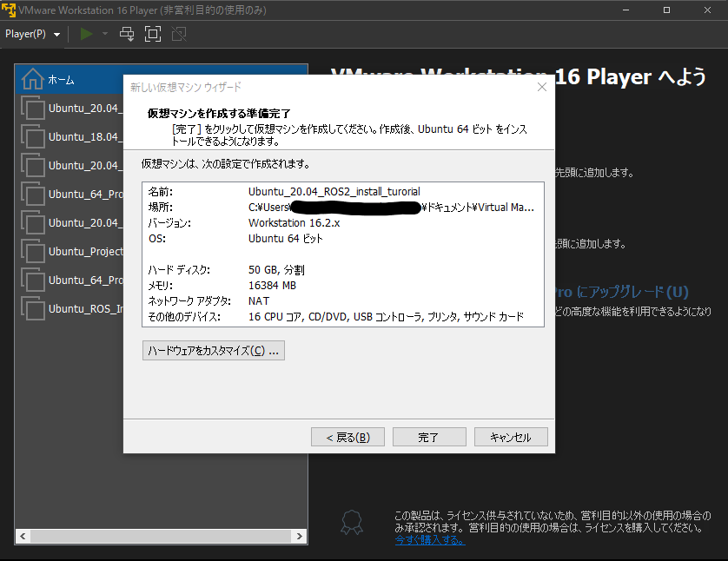The height and width of the screenshot is (561, 728).
Task: Click the 戻る button to go back
Action: tap(347, 436)
